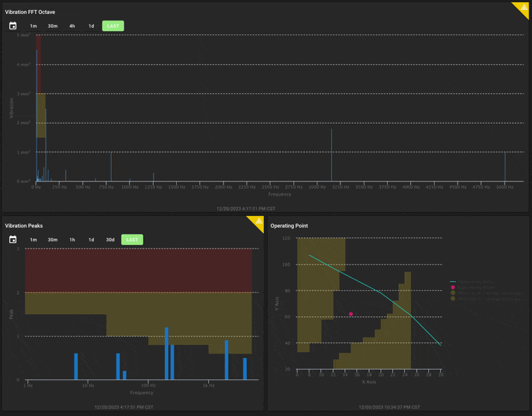Screen dimensions: 532x416
Task: Click the yellow warning icon on Vibration FFT Octave
Action: click(524, 7)
